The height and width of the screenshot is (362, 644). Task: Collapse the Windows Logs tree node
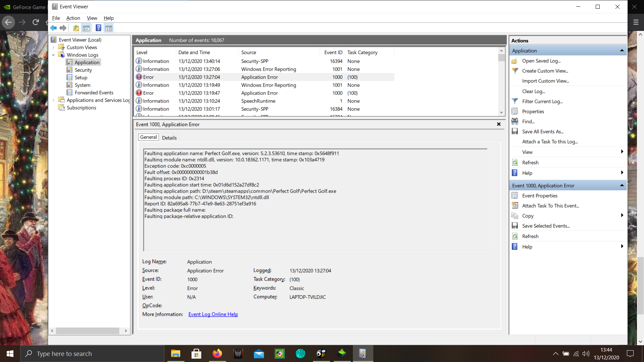[54, 55]
